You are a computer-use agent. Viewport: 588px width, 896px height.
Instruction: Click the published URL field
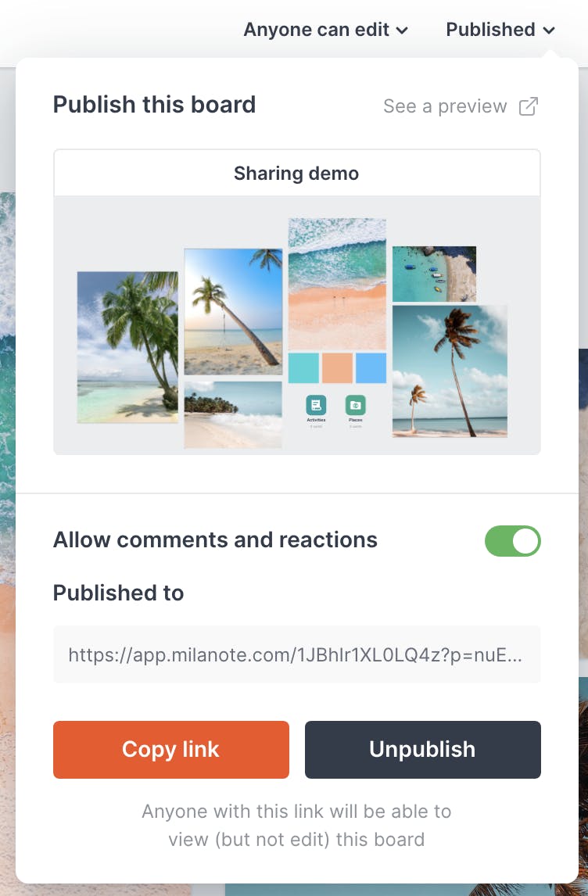(x=297, y=654)
